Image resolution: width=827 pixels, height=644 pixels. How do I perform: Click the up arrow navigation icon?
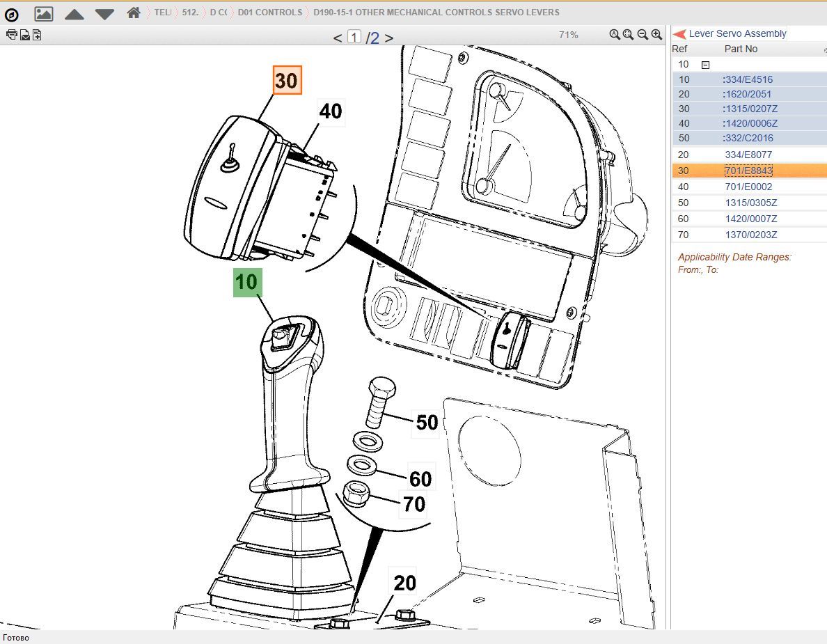pos(74,14)
